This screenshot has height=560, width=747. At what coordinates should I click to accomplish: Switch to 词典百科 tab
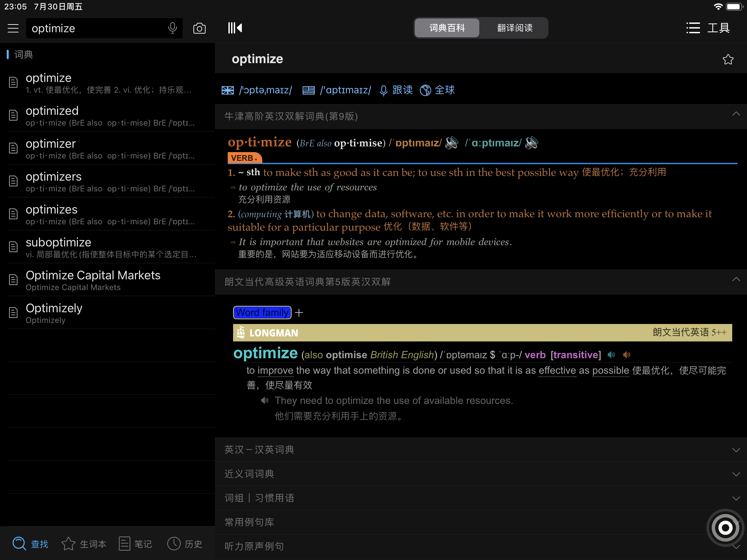point(447,28)
